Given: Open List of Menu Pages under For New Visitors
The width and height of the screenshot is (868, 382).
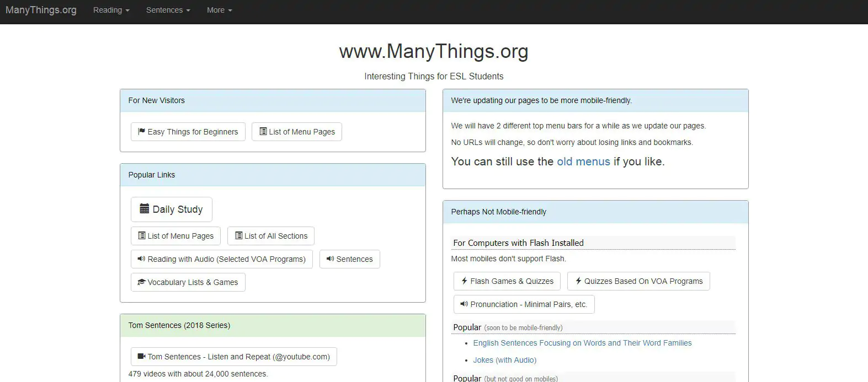Looking at the screenshot, I should (297, 132).
